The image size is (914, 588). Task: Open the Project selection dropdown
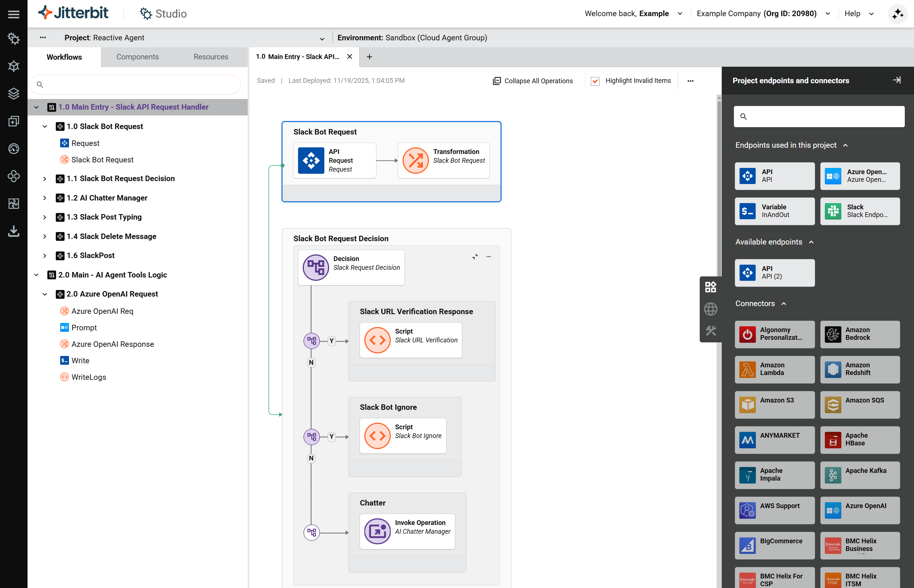(x=322, y=38)
